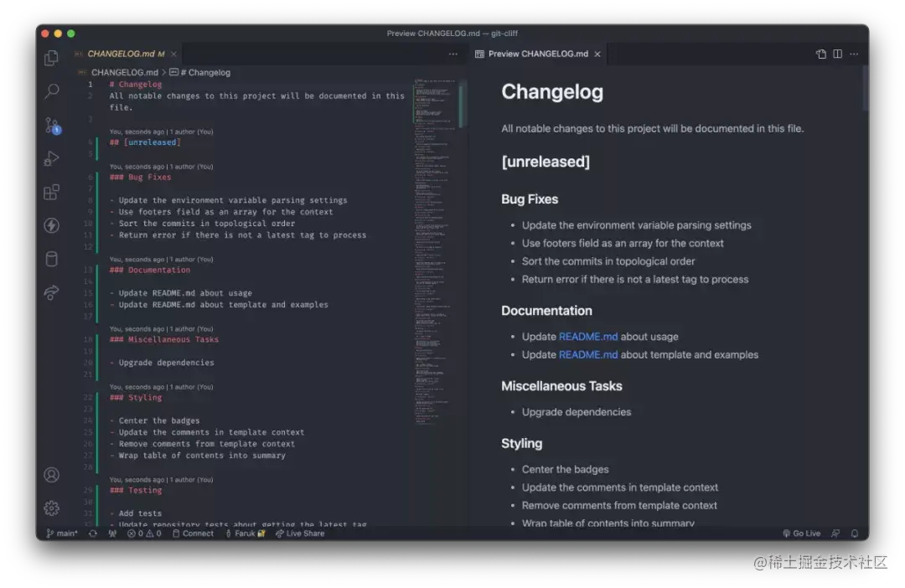Click the '### Miscellaneous Tasks' line in editor
The image size is (905, 588).
(x=164, y=339)
